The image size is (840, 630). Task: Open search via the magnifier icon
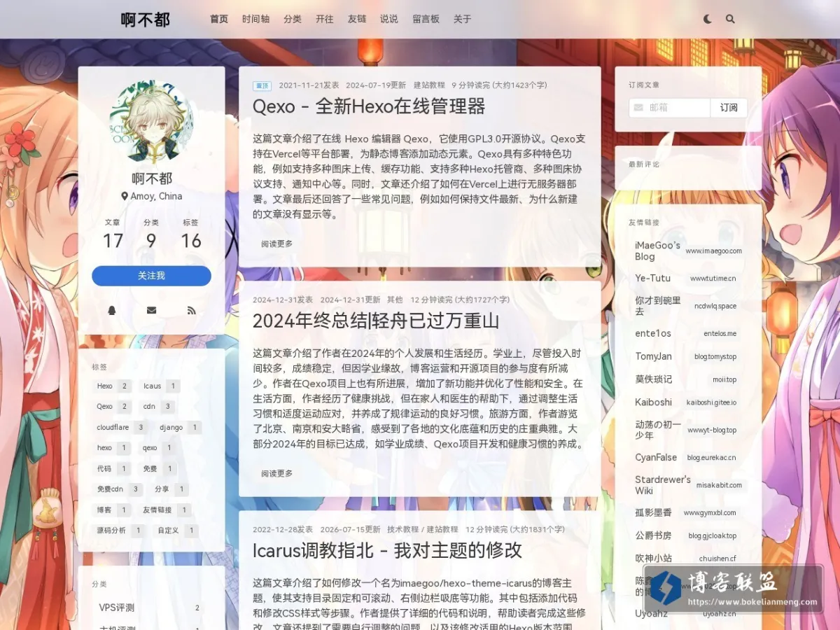[x=730, y=20]
